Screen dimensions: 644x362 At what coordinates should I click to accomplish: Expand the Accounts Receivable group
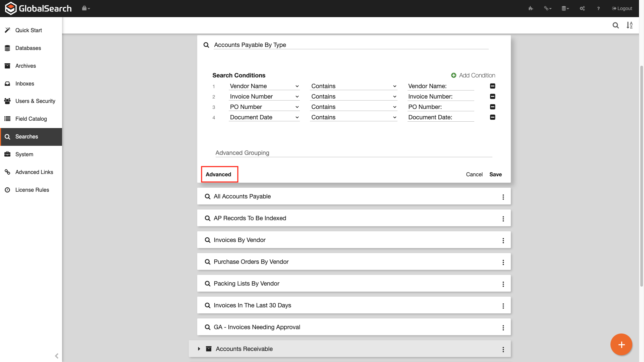199,349
